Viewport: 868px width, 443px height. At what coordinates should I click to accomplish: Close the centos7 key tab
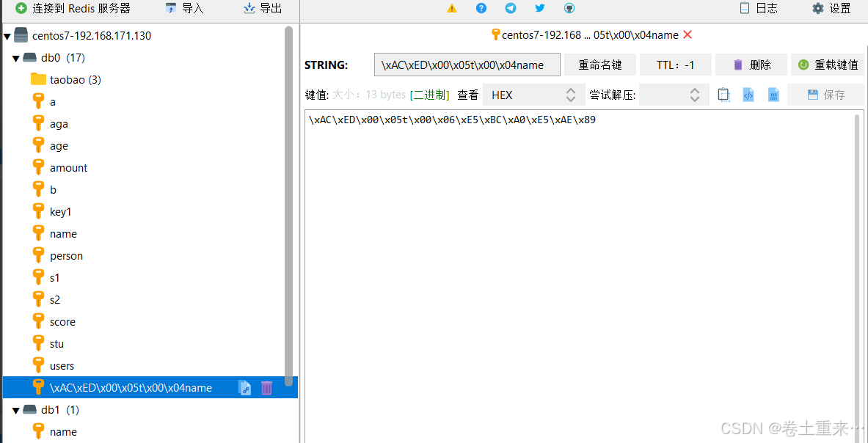688,35
